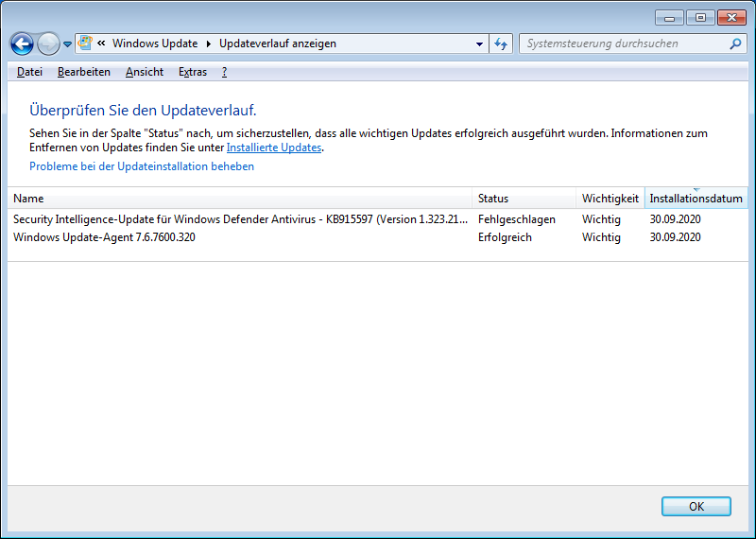Click the Back navigation arrow
This screenshot has width=756, height=539.
pos(22,43)
